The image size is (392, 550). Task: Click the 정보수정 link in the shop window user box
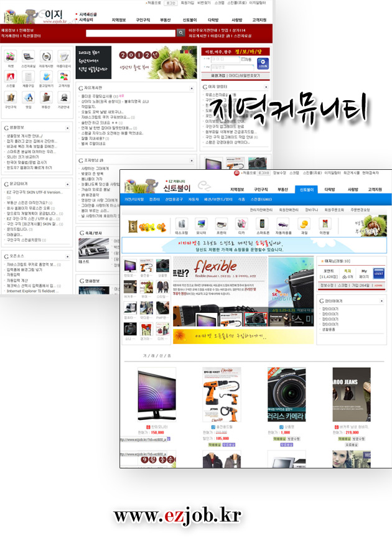click(x=327, y=285)
